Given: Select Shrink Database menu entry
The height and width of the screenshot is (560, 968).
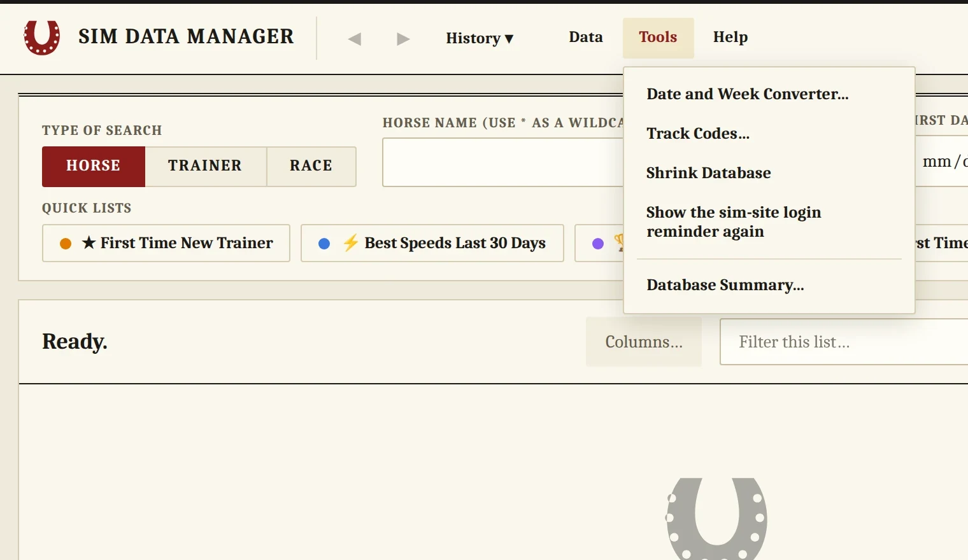Looking at the screenshot, I should pos(769,173).
